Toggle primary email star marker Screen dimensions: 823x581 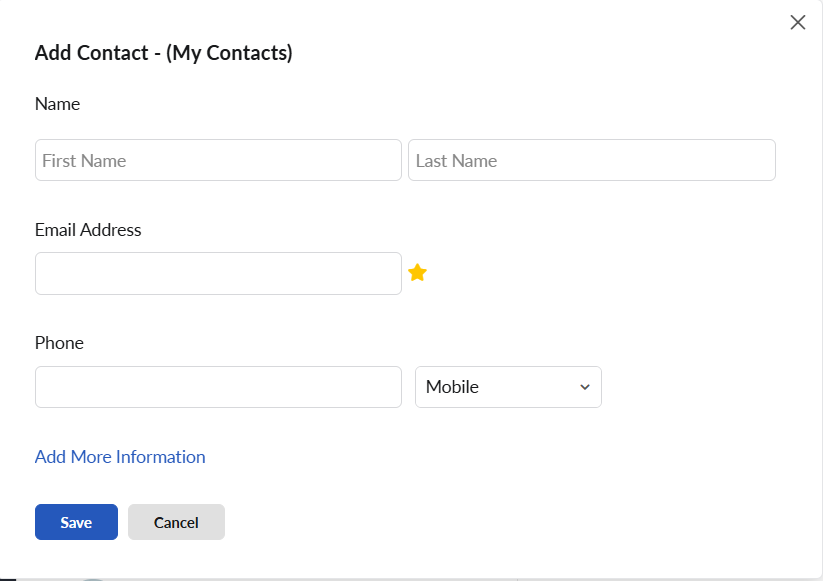[x=417, y=273]
